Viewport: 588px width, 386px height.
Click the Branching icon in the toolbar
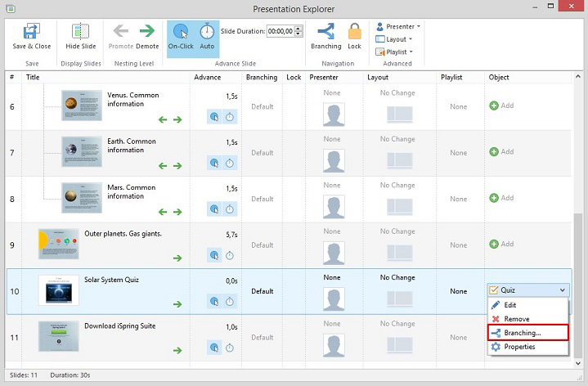pos(326,32)
